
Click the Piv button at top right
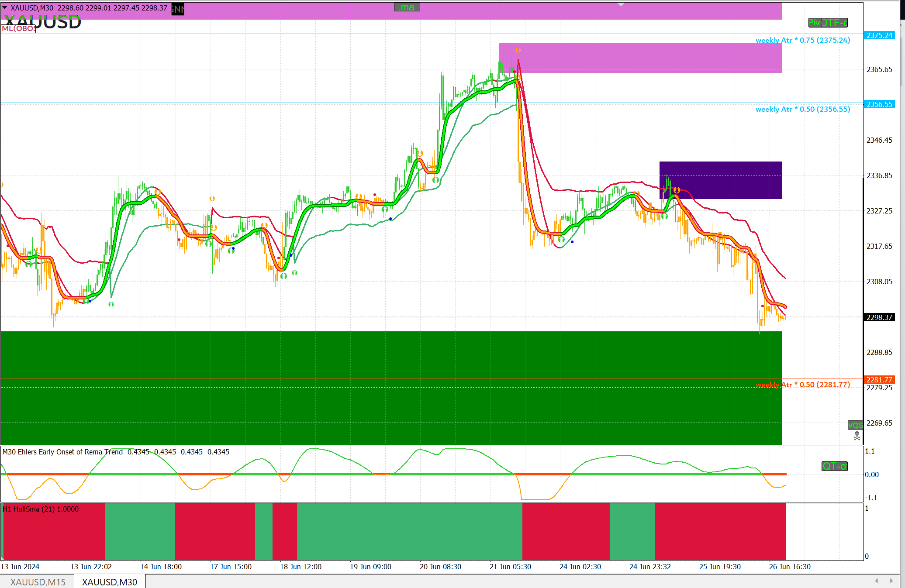(x=814, y=23)
